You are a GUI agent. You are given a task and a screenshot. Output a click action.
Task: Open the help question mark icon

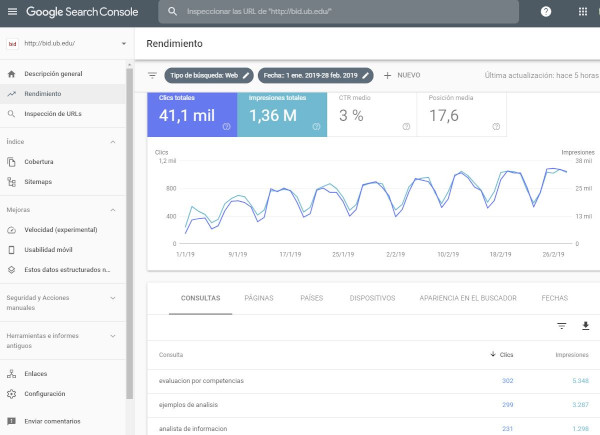pyautogui.click(x=546, y=11)
